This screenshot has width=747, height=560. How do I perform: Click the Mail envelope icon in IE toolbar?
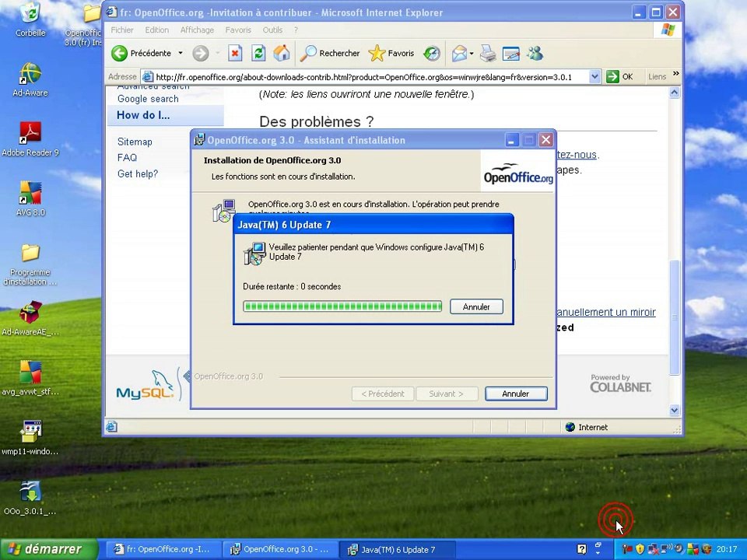(459, 54)
